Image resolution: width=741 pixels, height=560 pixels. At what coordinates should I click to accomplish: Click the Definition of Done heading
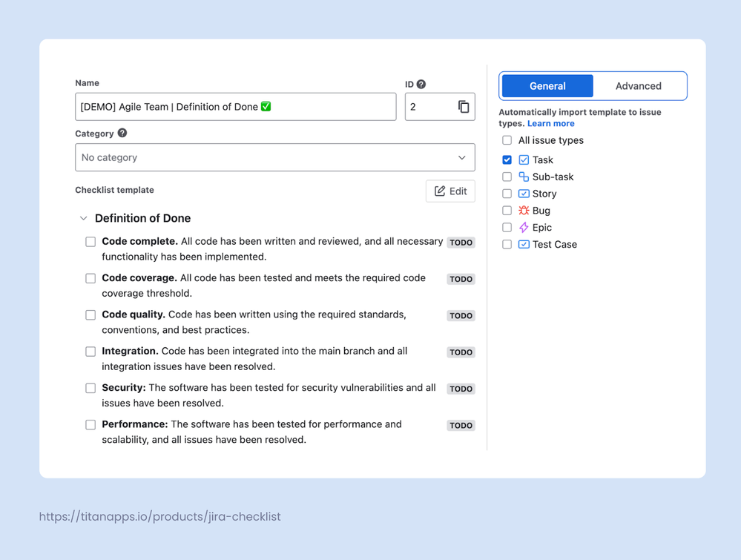[x=142, y=218]
